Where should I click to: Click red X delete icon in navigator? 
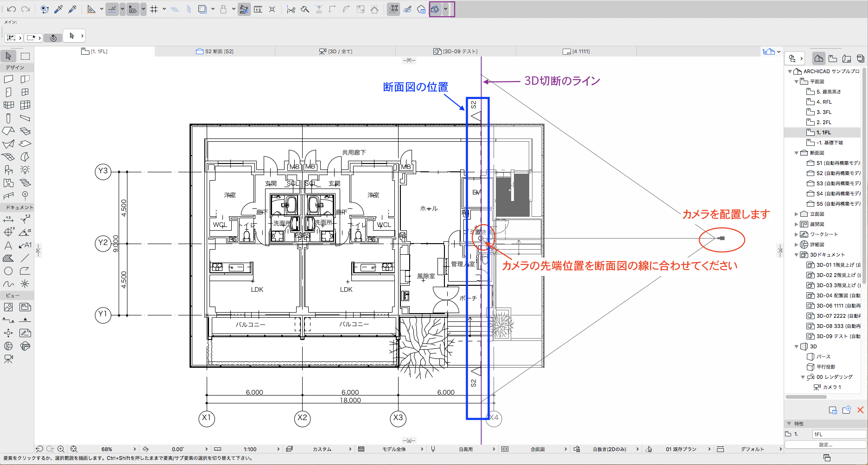point(860,410)
